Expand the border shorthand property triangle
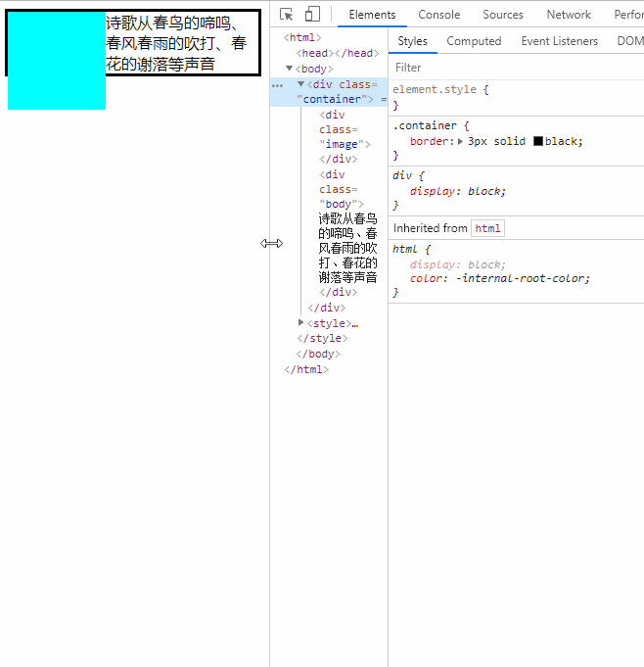 point(460,142)
